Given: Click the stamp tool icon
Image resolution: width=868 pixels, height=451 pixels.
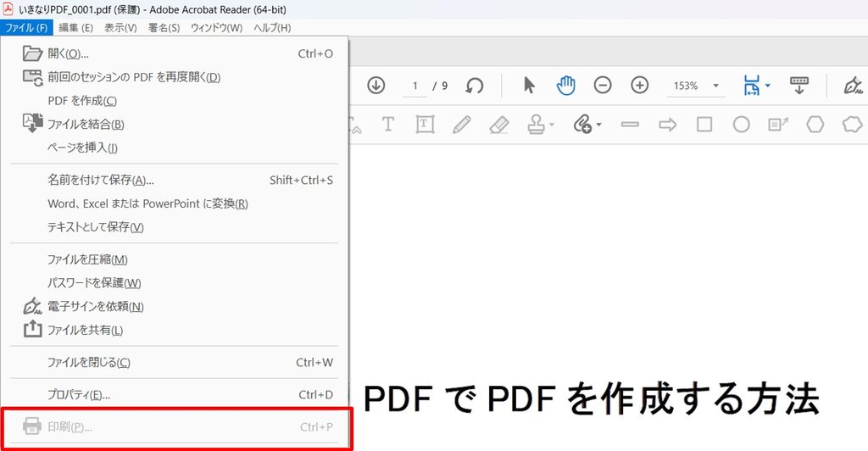Looking at the screenshot, I should point(536,124).
